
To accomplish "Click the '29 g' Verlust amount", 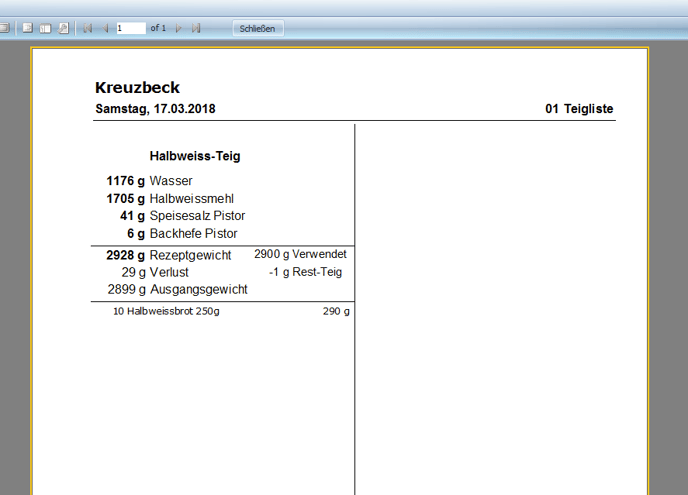I will [133, 273].
